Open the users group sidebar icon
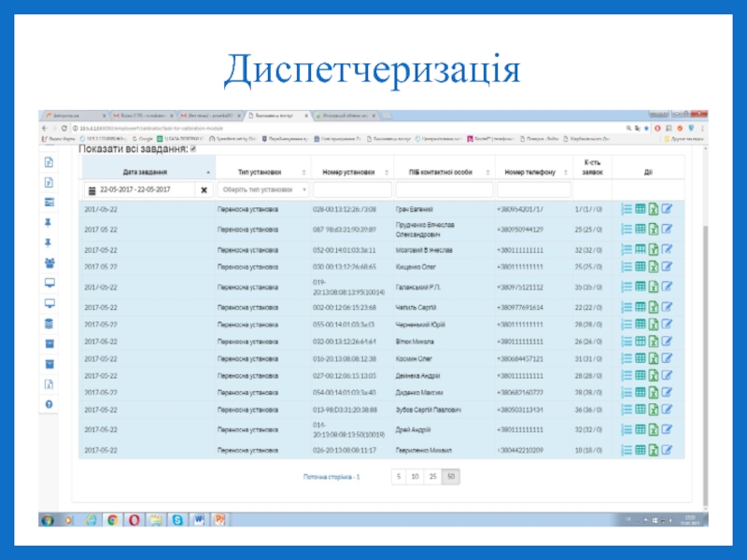The image size is (747, 560). pyautogui.click(x=49, y=262)
